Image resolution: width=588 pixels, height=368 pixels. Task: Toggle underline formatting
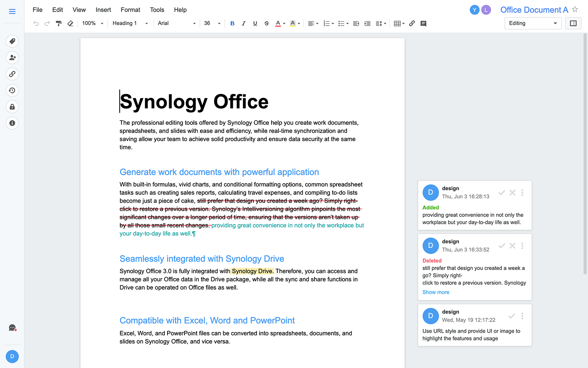pos(255,24)
